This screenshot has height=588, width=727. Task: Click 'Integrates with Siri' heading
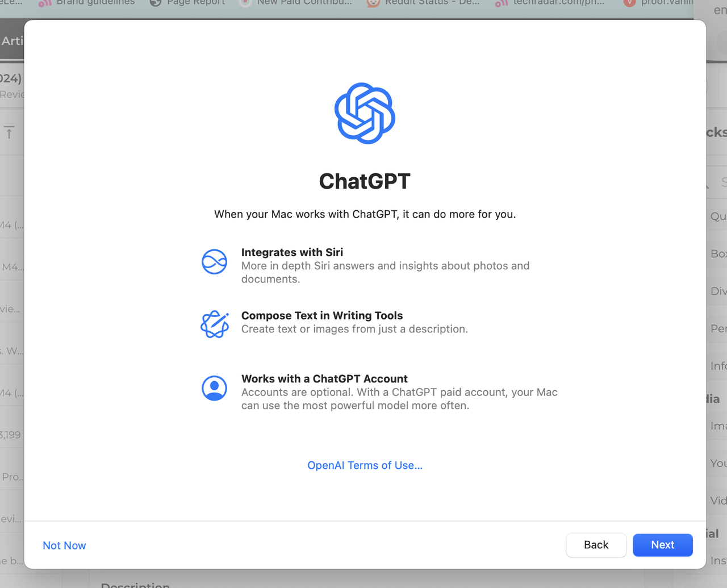(x=292, y=252)
